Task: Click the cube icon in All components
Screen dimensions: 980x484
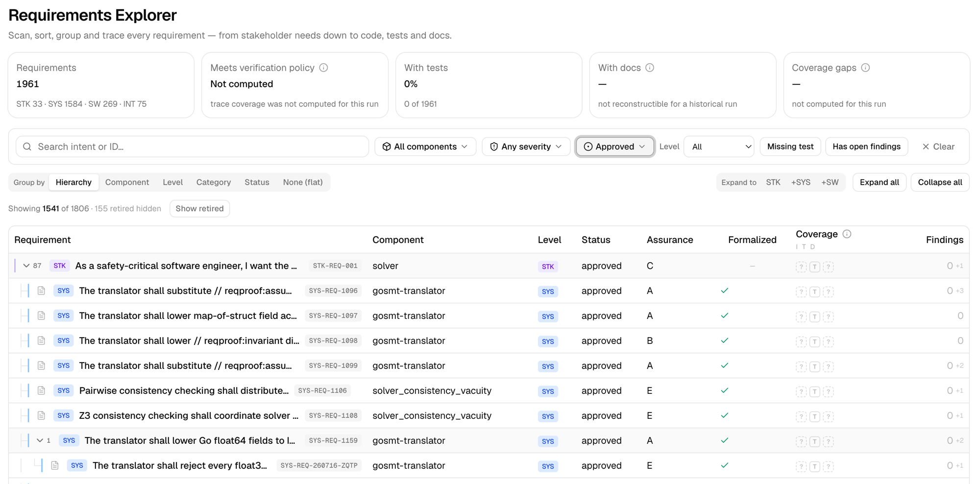Action: coord(387,146)
